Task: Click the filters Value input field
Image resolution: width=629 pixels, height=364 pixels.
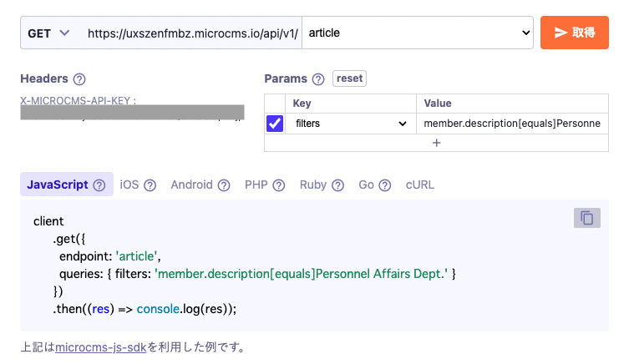Action: [x=511, y=124]
